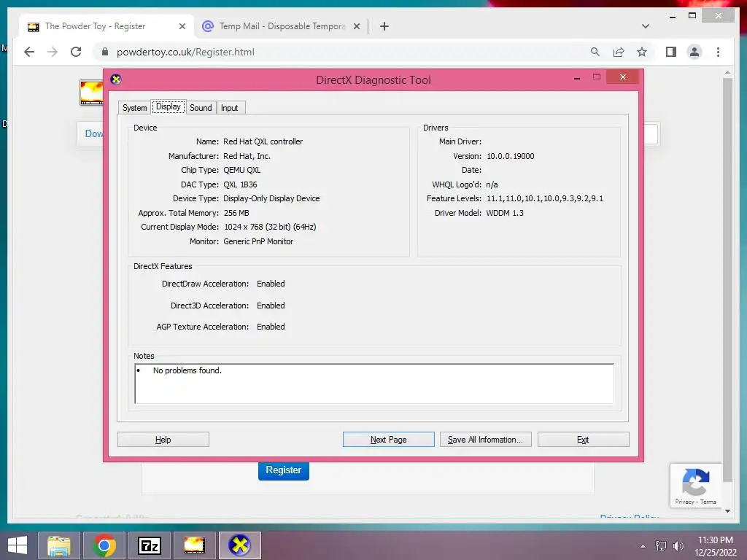Click the Chrome page vertical scrollbar
This screenshot has height=560, width=747.
point(727,280)
